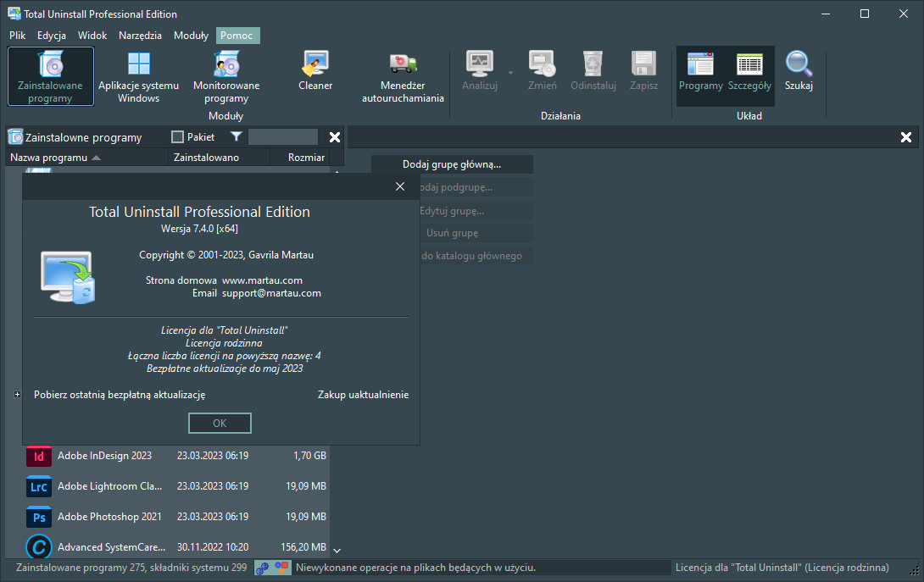
Task: Close the right details panel
Action: pos(906,137)
